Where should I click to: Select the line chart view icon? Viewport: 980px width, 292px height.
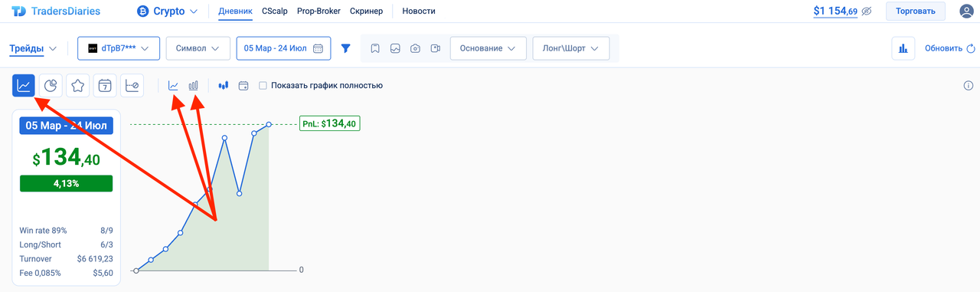[24, 86]
